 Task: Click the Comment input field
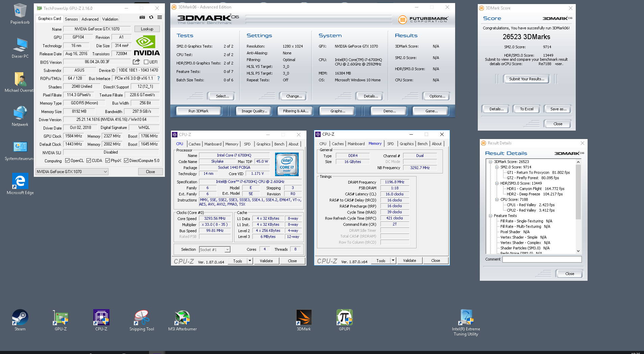click(x=542, y=259)
